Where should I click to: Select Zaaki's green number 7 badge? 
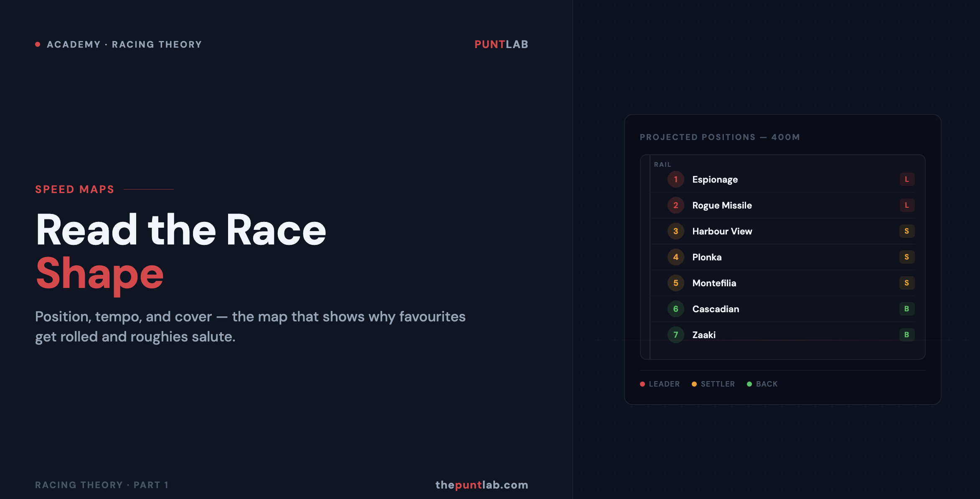point(675,335)
